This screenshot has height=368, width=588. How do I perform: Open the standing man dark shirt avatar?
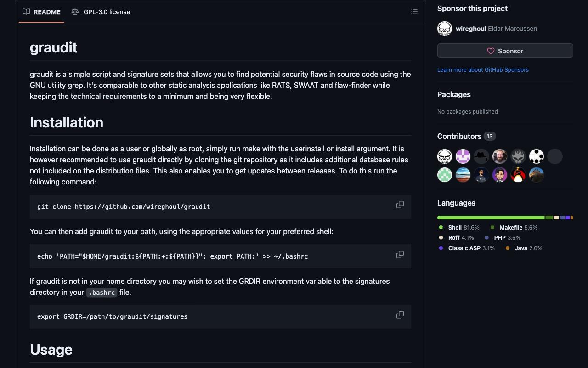coord(481,175)
